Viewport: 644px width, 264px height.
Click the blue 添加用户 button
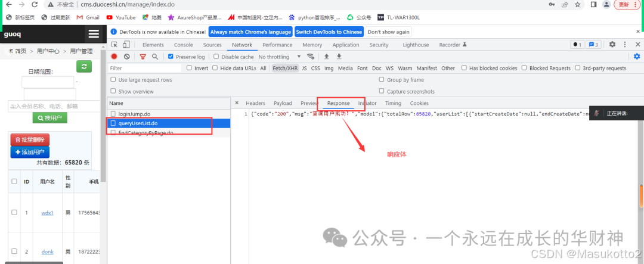(x=30, y=152)
